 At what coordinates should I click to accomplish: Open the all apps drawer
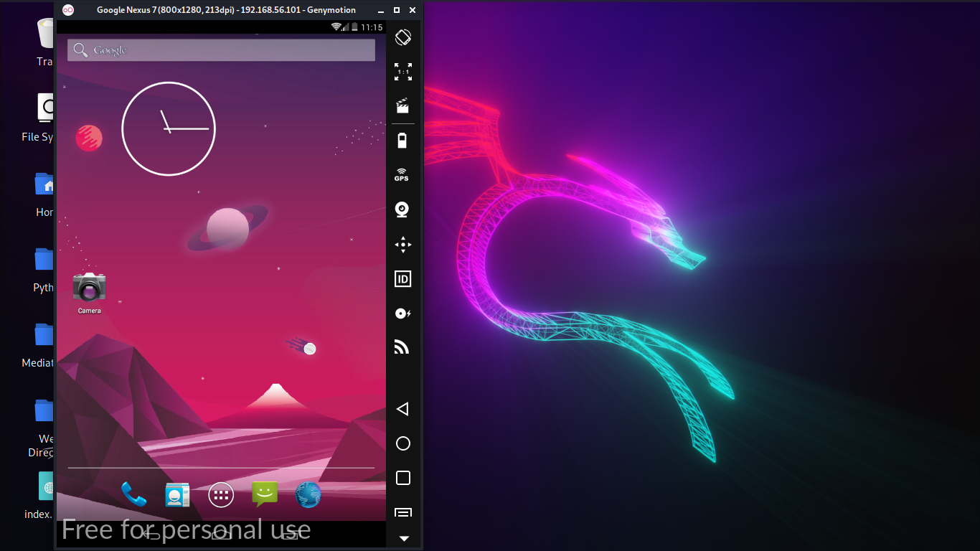click(x=221, y=495)
